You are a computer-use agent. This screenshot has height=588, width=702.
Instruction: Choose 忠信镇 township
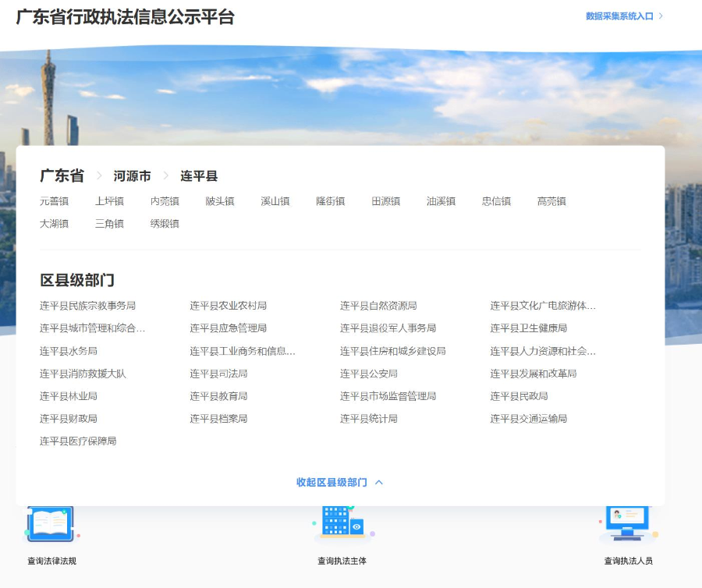pos(496,201)
